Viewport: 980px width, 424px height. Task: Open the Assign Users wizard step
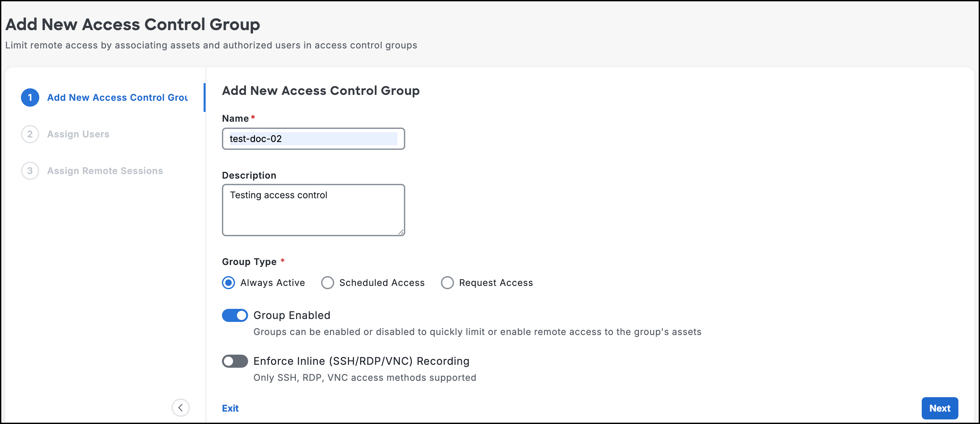[x=78, y=134]
